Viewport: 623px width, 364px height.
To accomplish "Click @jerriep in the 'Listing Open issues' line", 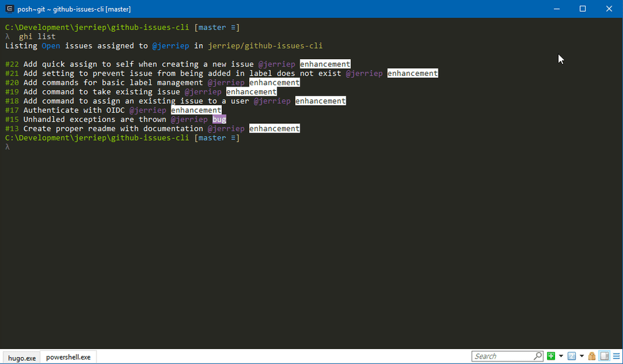I will tap(171, 45).
